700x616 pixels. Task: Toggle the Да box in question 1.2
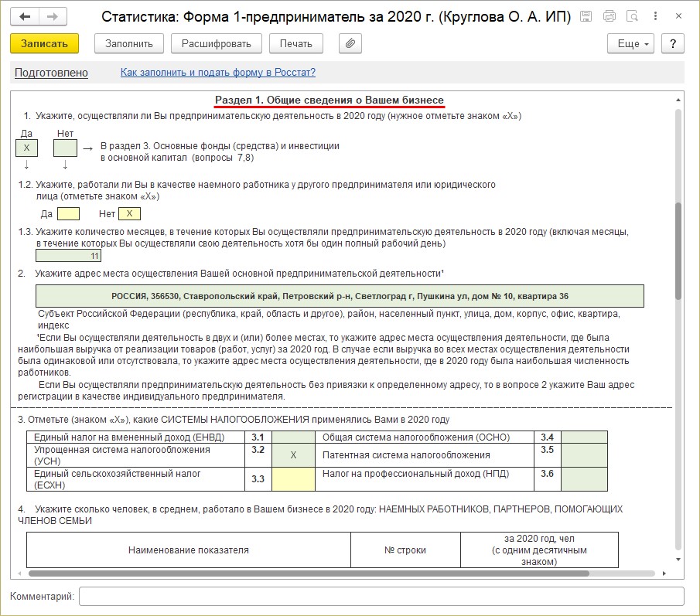(x=69, y=214)
